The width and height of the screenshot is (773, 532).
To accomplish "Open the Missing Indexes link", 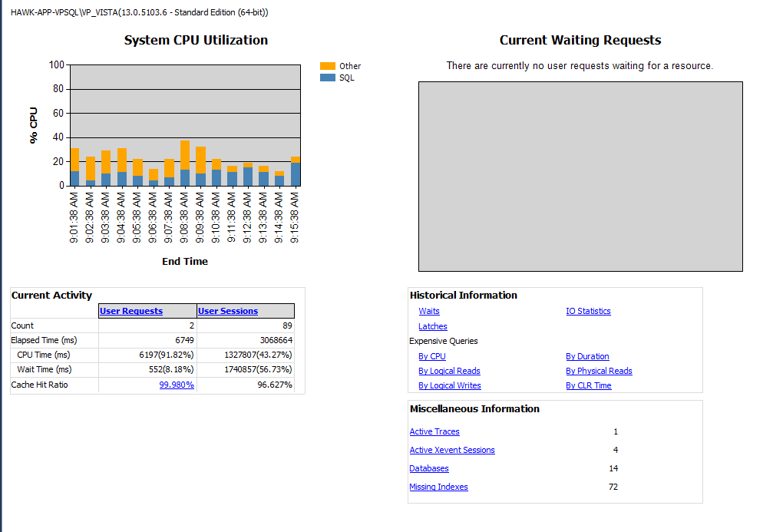I will (438, 487).
